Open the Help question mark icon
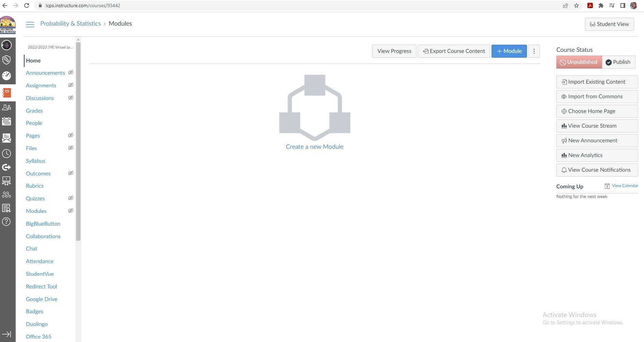644x342 pixels. (6, 222)
